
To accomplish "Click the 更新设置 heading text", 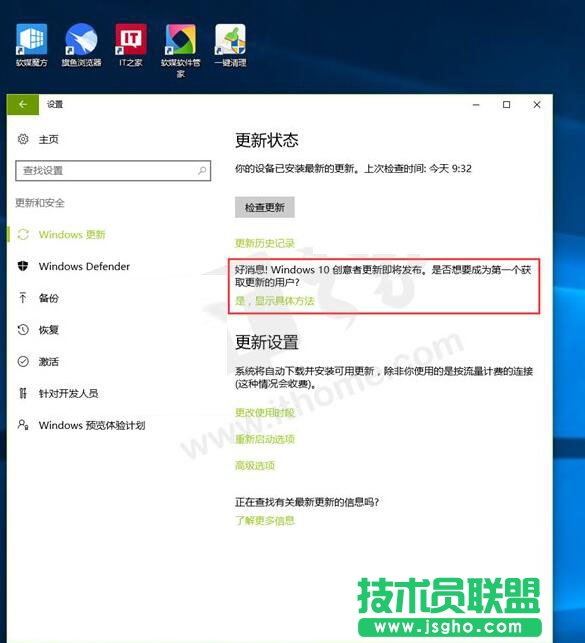I will click(266, 342).
